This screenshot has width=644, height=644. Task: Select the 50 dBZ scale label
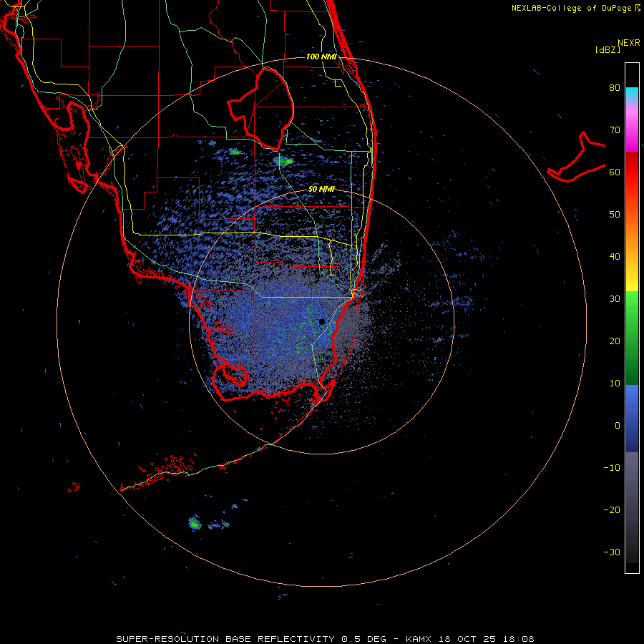[615, 215]
